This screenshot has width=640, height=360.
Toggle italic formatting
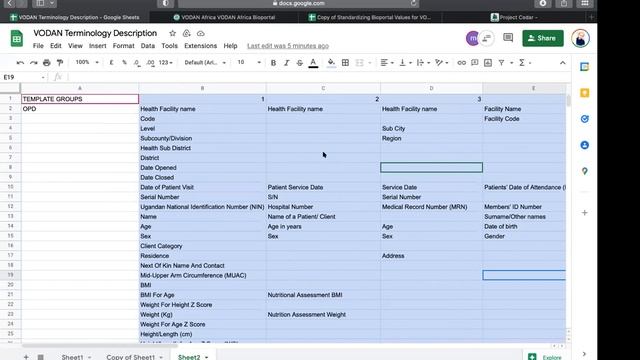[x=287, y=63]
